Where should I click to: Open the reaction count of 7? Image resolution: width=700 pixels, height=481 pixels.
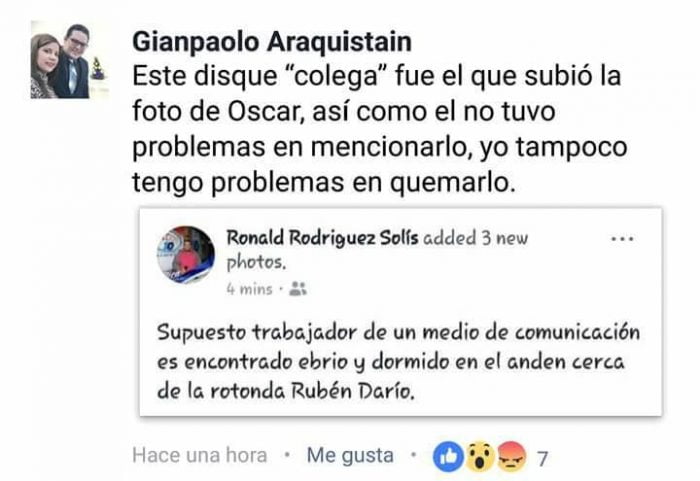click(x=542, y=458)
